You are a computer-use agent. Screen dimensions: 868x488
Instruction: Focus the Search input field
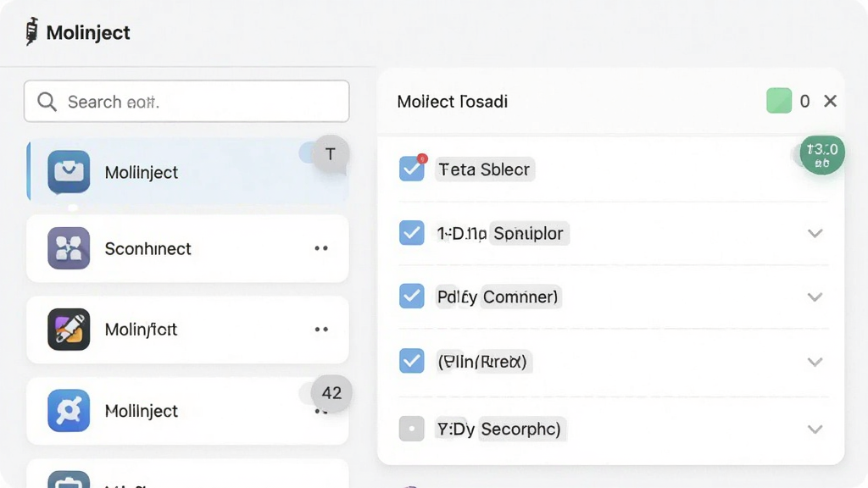(186, 102)
